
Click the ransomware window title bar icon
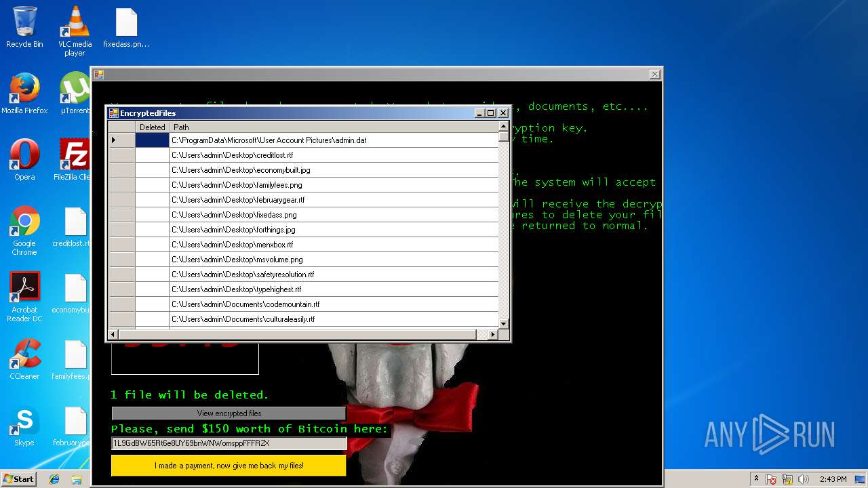[x=98, y=75]
